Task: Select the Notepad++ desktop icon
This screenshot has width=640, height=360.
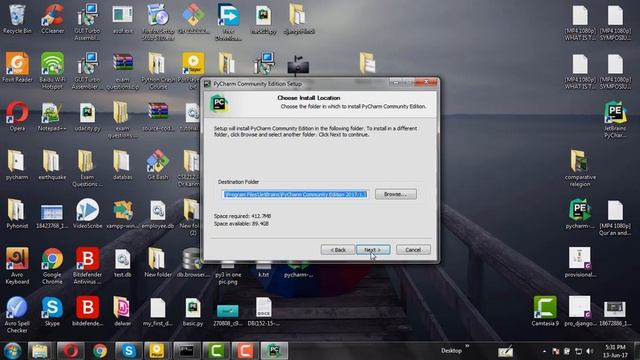Action: (52, 116)
